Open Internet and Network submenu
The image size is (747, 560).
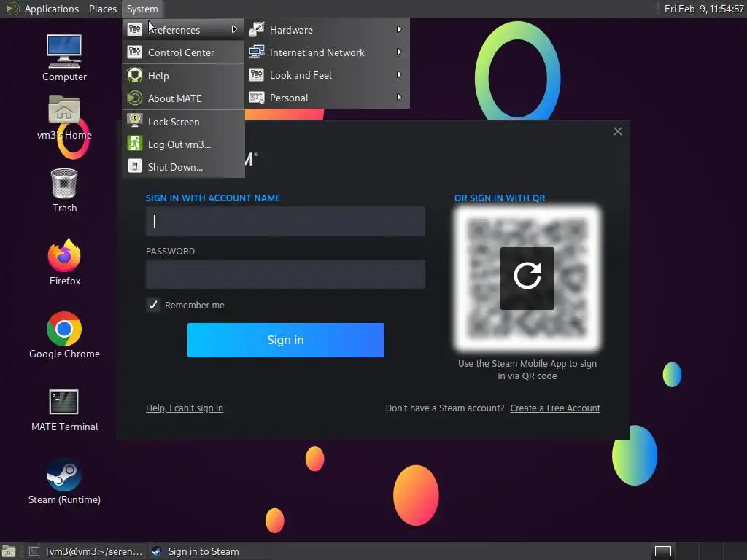pyautogui.click(x=327, y=52)
